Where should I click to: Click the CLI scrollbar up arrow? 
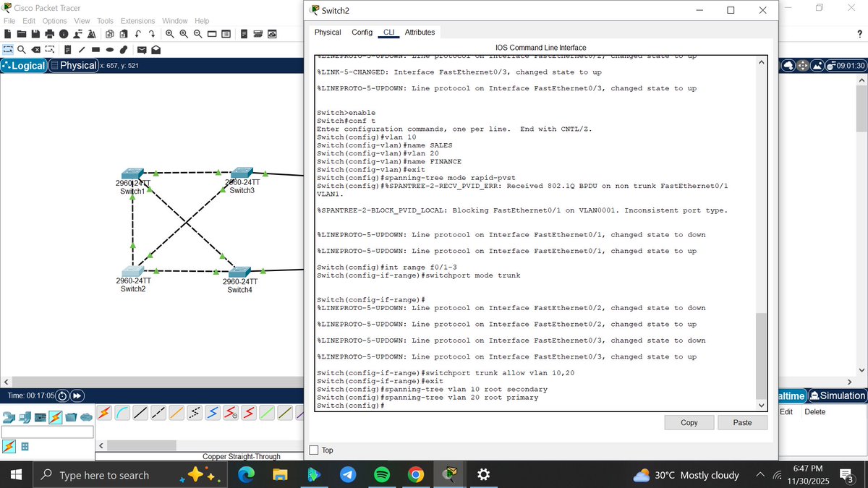760,63
